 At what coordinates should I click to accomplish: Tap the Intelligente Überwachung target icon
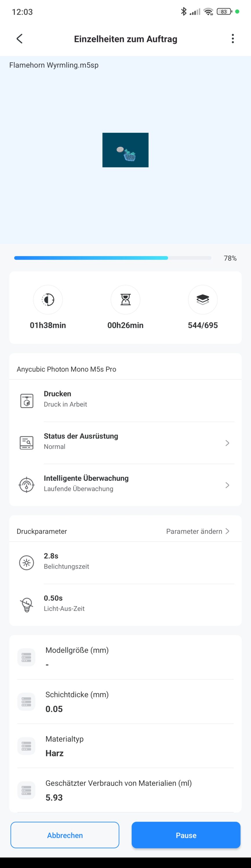click(x=27, y=485)
